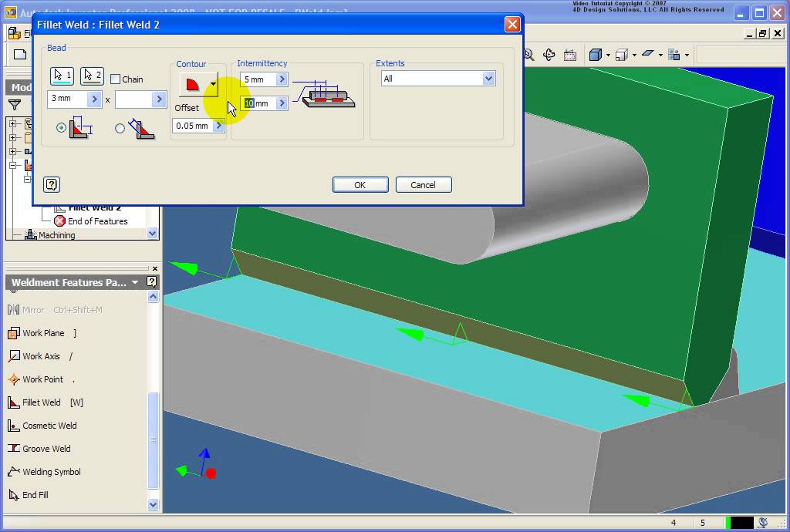Choose the shaded display mode cube icon
Image resolution: width=790 pixels, height=532 pixels.
point(596,55)
